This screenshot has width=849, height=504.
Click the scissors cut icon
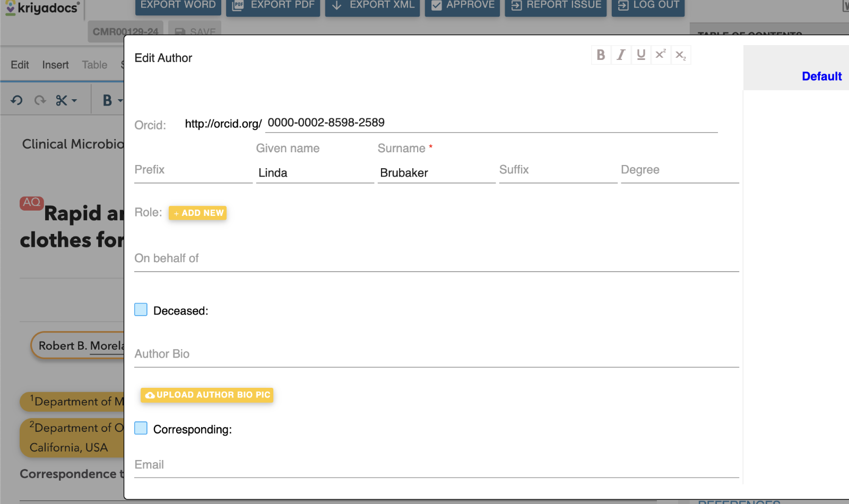[62, 100]
